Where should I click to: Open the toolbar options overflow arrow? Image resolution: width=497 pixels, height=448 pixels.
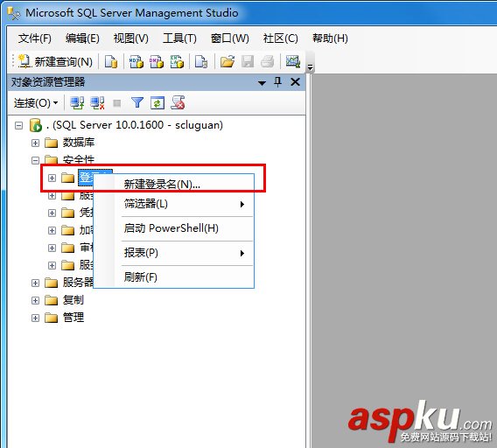tap(311, 67)
